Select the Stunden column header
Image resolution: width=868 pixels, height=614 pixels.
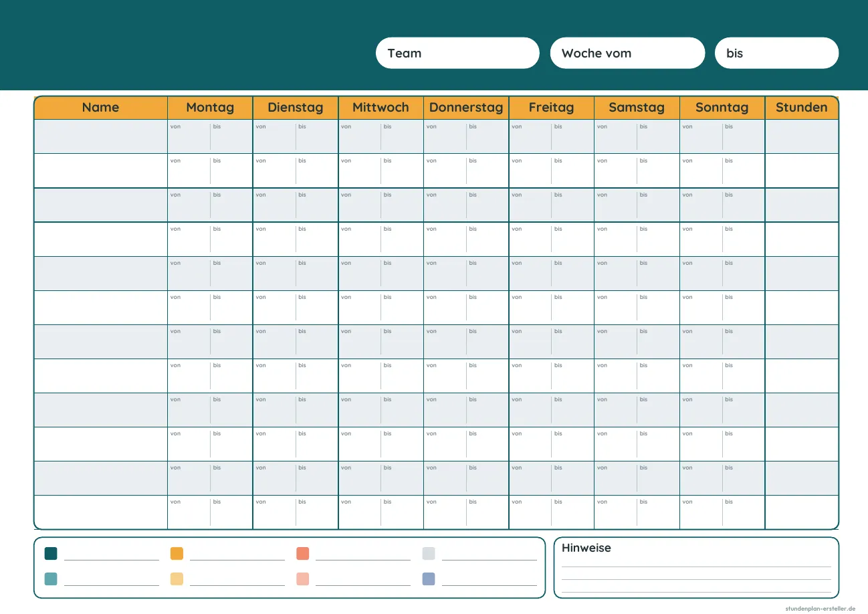[x=802, y=108]
